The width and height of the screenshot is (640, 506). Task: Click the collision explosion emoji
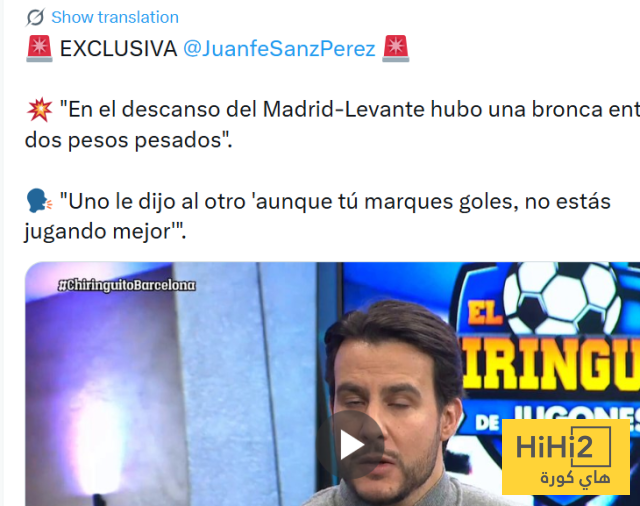pos(39,109)
